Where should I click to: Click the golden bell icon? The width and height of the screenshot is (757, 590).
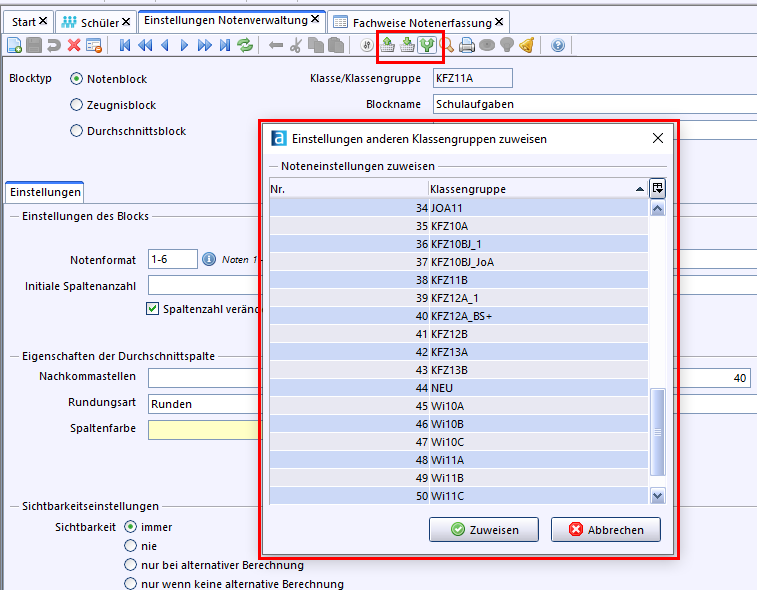(527, 45)
